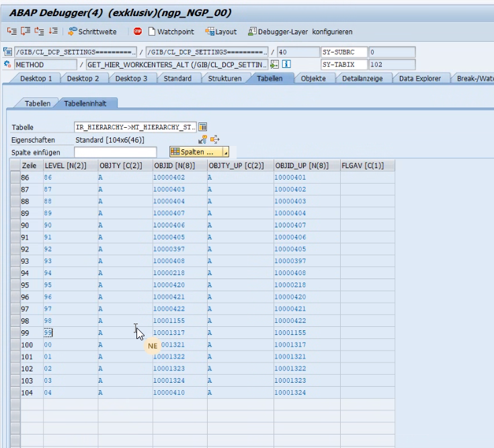Click the return (F7) debugger icon
The image size is (494, 448).
coord(39,32)
